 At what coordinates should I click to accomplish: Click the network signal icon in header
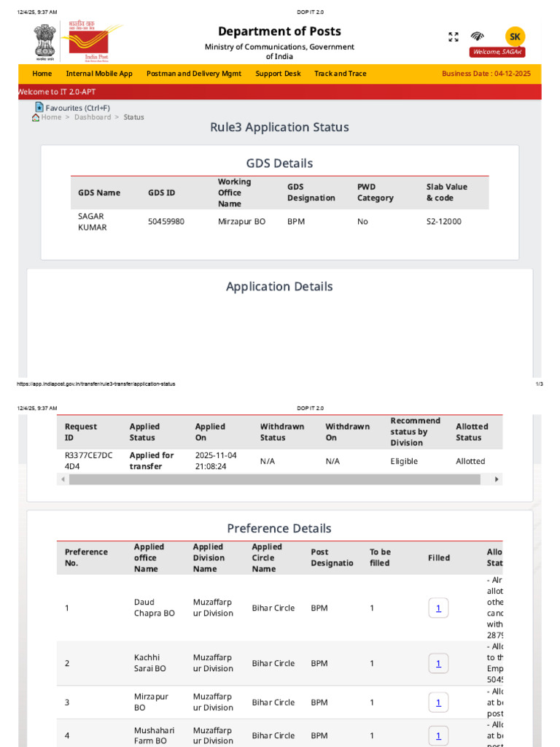tap(477, 36)
